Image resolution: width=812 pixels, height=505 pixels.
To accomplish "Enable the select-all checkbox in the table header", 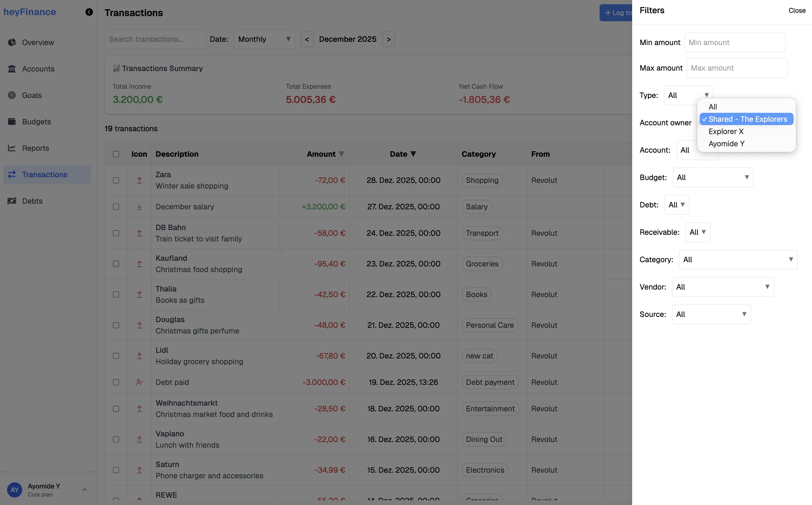I will point(116,154).
